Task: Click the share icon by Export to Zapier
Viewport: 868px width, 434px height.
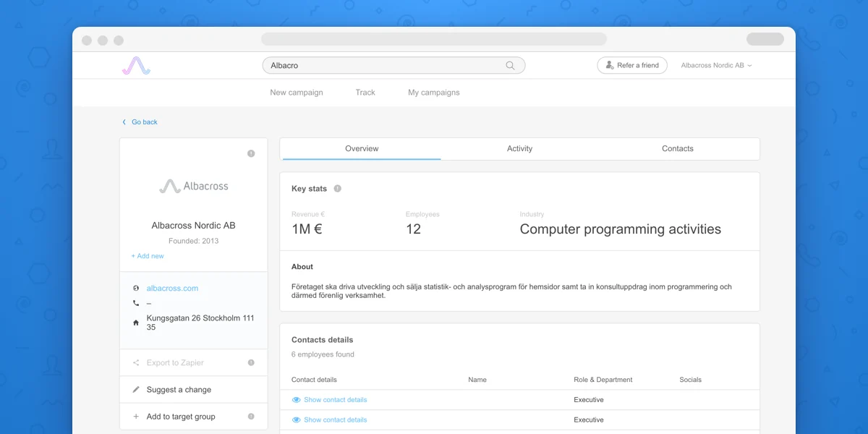Action: [x=136, y=363]
